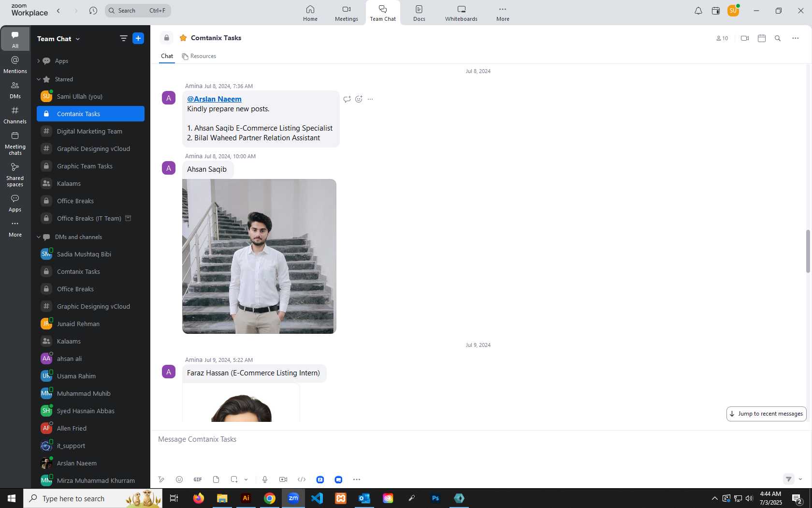Open chat with Junaid Rehman
This screenshot has height=508, width=812.
click(90, 324)
